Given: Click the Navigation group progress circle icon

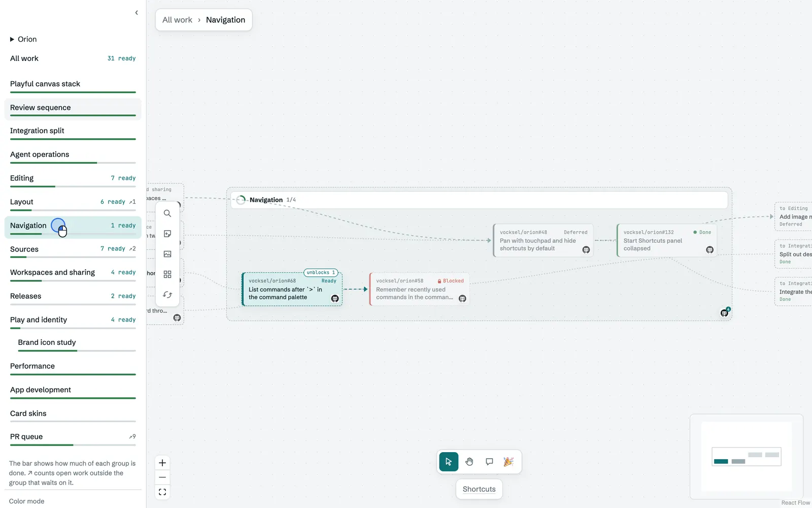Looking at the screenshot, I should (241, 200).
